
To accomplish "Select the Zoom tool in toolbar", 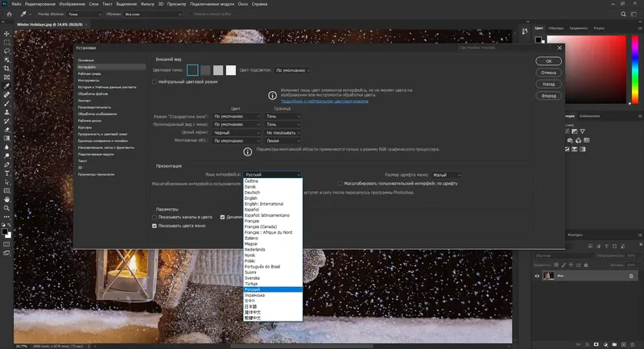I will point(6,208).
